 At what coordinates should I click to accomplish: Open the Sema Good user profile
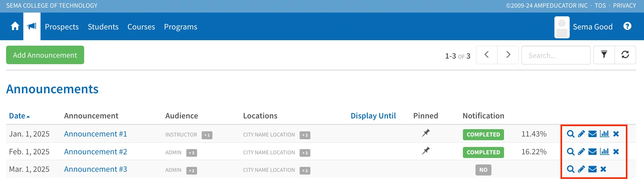click(584, 27)
